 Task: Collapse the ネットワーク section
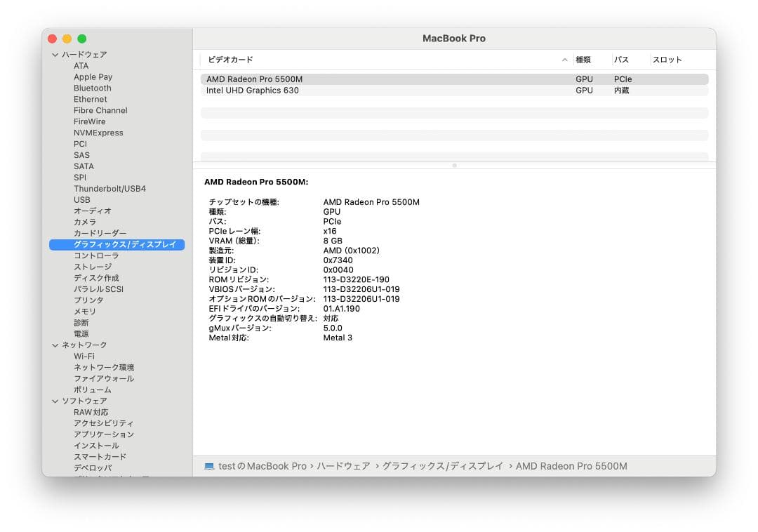55,345
